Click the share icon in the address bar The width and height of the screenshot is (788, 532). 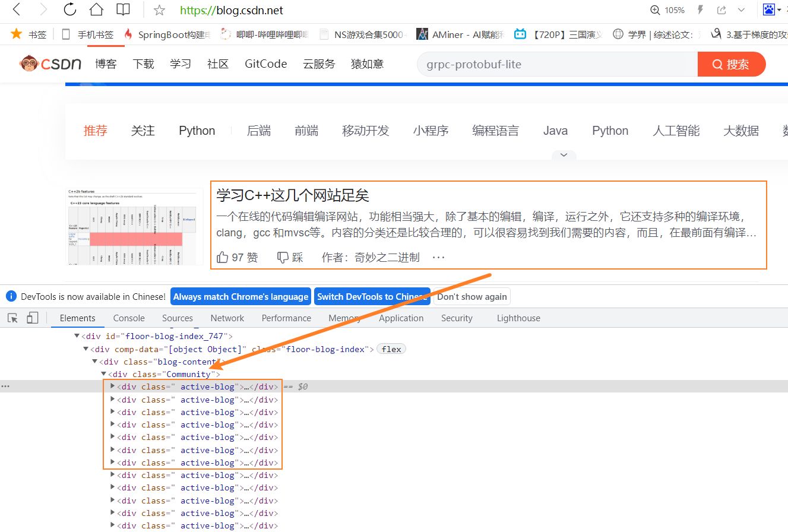721,10
